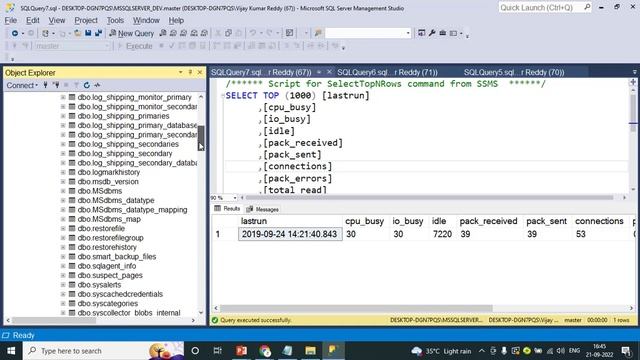Click the Undo icon in toolbar
The width and height of the screenshot is (640, 360).
253,33
